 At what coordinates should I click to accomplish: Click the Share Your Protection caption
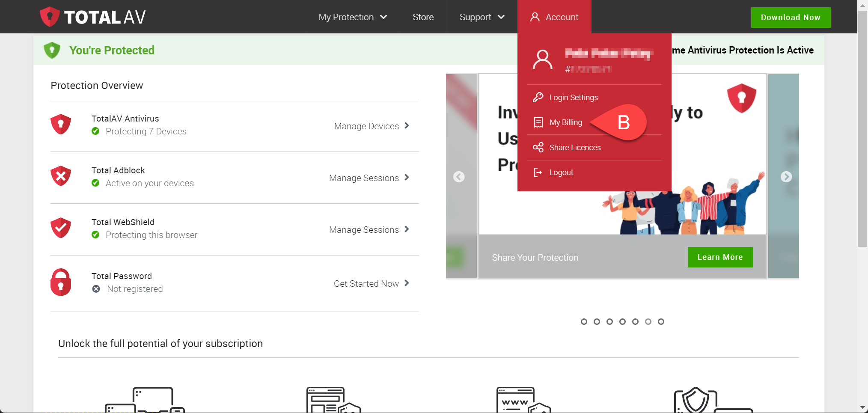535,258
